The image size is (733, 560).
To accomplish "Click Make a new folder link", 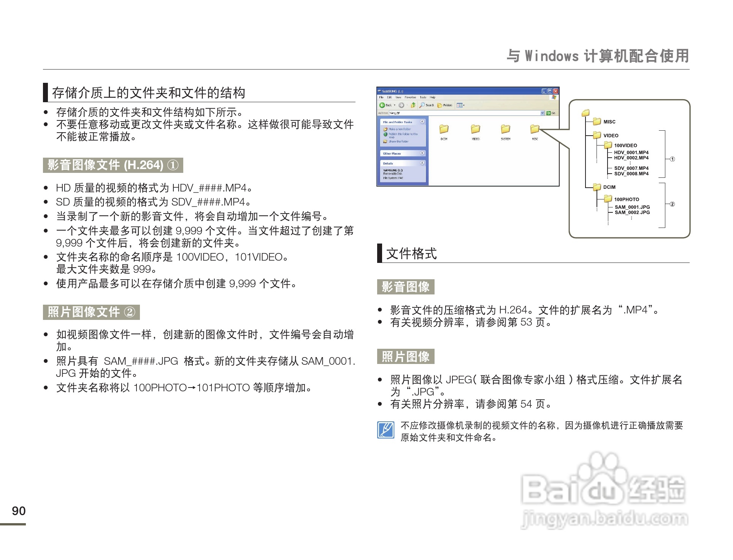I will [x=399, y=129].
